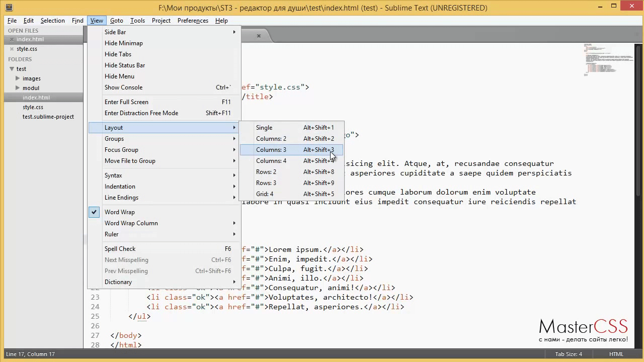Open Side Bar submenu
Viewport: 644px width, 362px height.
(165, 32)
